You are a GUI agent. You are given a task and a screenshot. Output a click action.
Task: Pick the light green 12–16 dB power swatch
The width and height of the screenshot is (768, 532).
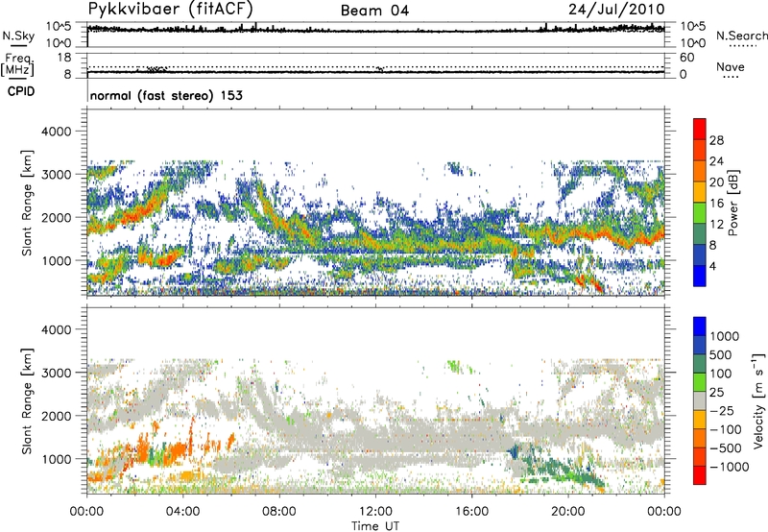tap(700, 213)
